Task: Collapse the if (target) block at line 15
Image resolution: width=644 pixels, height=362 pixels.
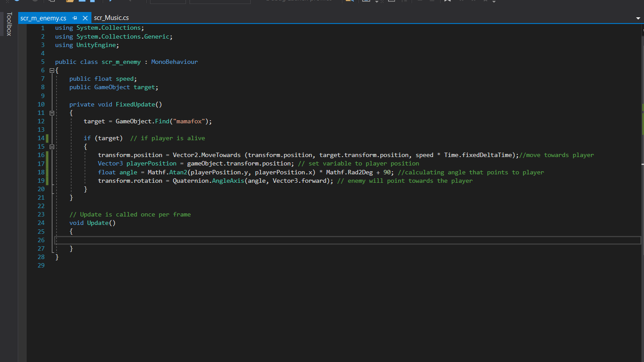Action: tap(52, 147)
